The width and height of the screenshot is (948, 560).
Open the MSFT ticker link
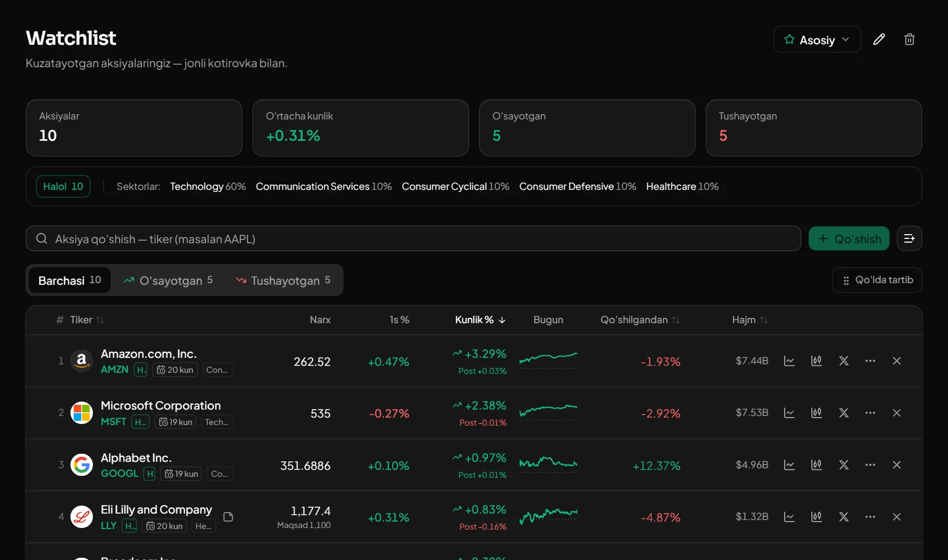[114, 422]
